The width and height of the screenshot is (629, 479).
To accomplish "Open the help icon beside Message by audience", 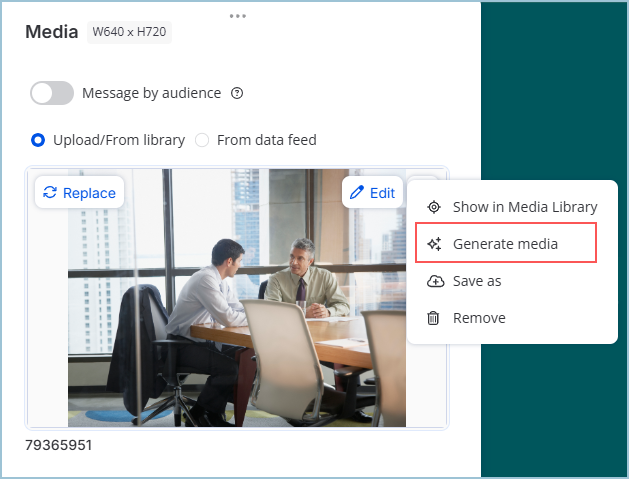I will click(x=237, y=93).
